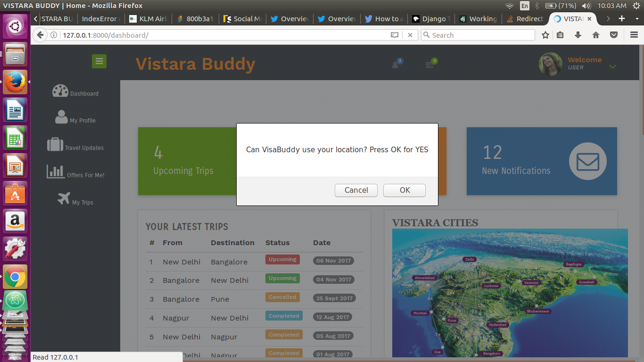Click Cancelled status for Bangalore to Pune trip

282,297
